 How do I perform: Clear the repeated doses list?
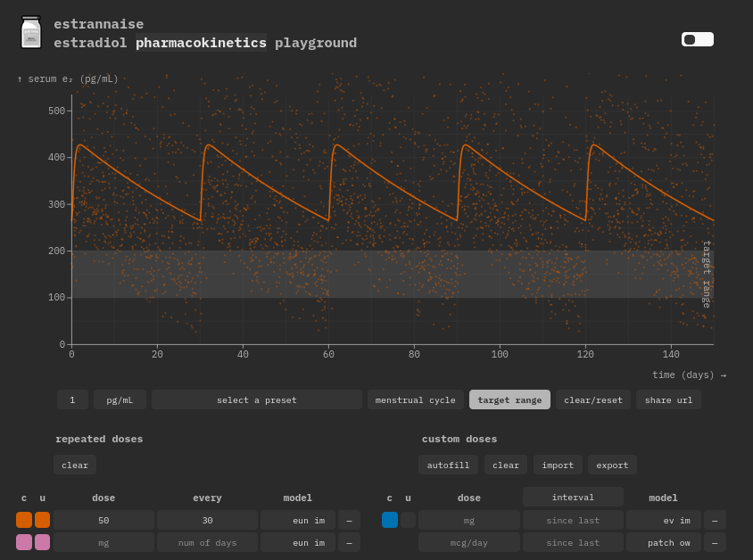[x=75, y=465]
